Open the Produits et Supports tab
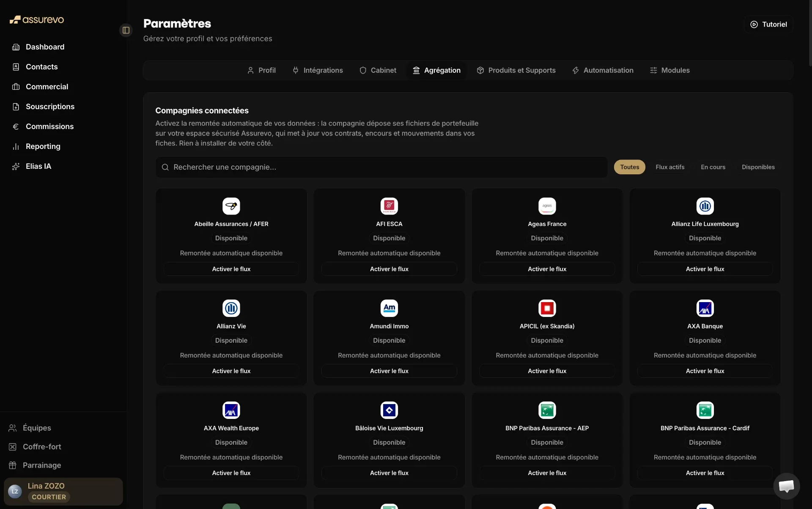This screenshot has width=812, height=509. coord(516,70)
